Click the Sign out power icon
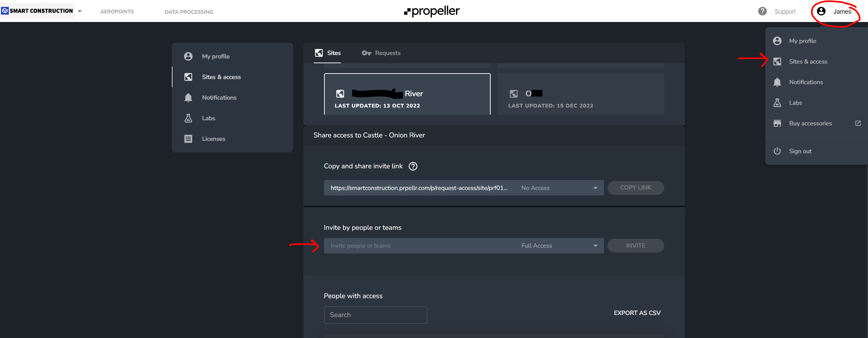Screen dimensions: 868x338 [777, 151]
